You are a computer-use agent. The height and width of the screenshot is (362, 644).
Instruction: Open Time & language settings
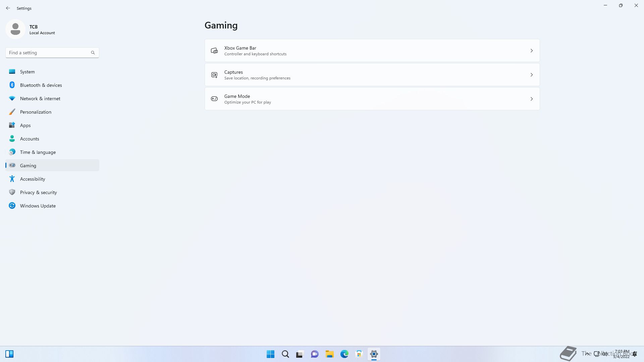pos(52,152)
